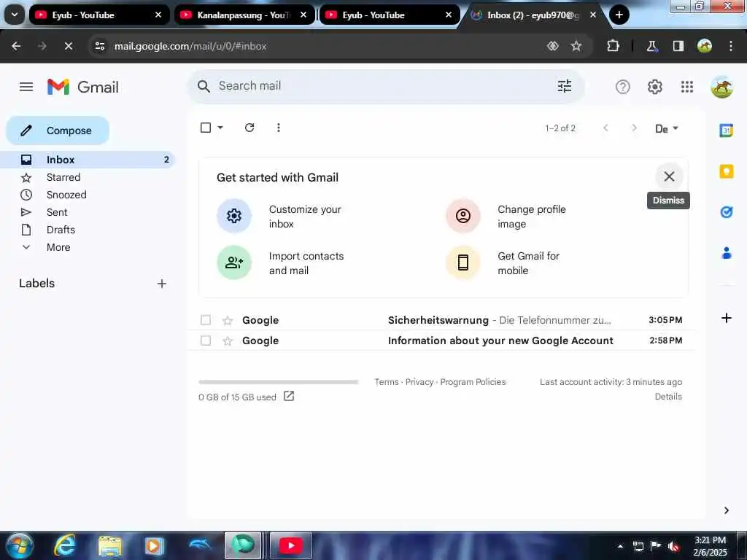Toggle the select all checkbox
Image resolution: width=747 pixels, height=560 pixels.
pos(206,128)
